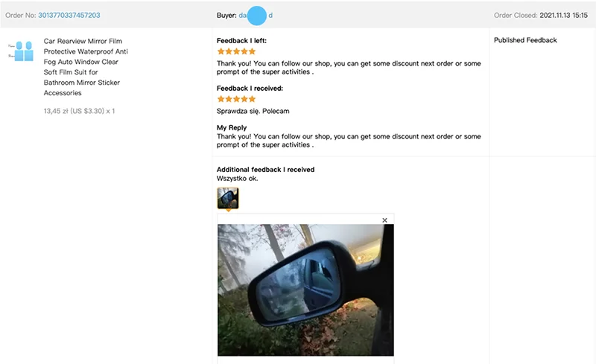Click the last star in Feedback I received
Viewport: 596px width, 364px height.
click(252, 99)
